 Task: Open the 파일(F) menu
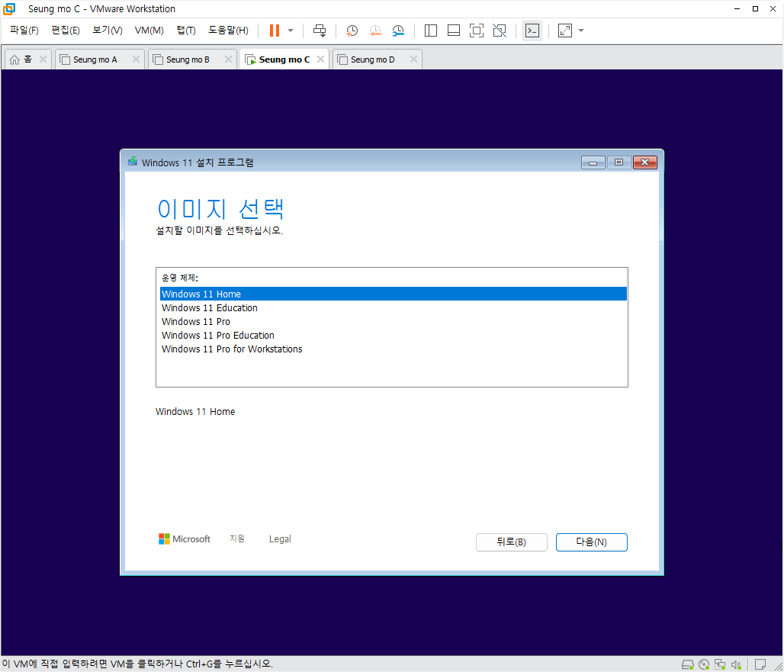pyautogui.click(x=24, y=31)
